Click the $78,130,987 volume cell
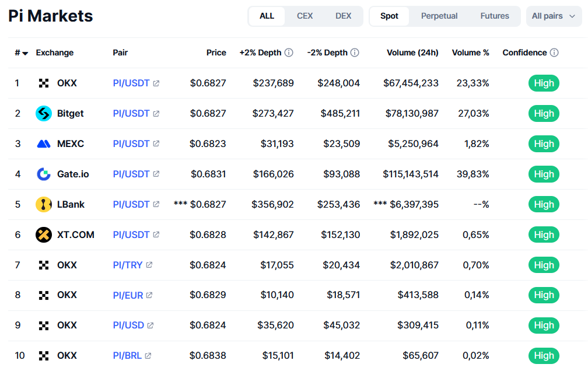 click(x=412, y=114)
